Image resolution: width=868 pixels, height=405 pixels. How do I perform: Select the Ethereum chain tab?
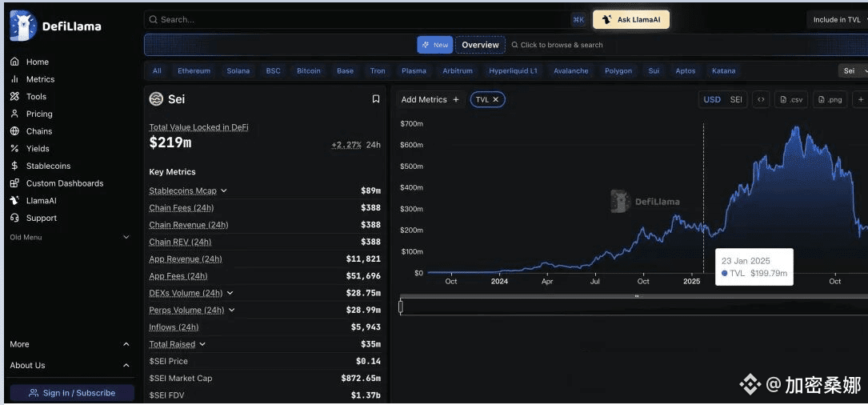[194, 71]
